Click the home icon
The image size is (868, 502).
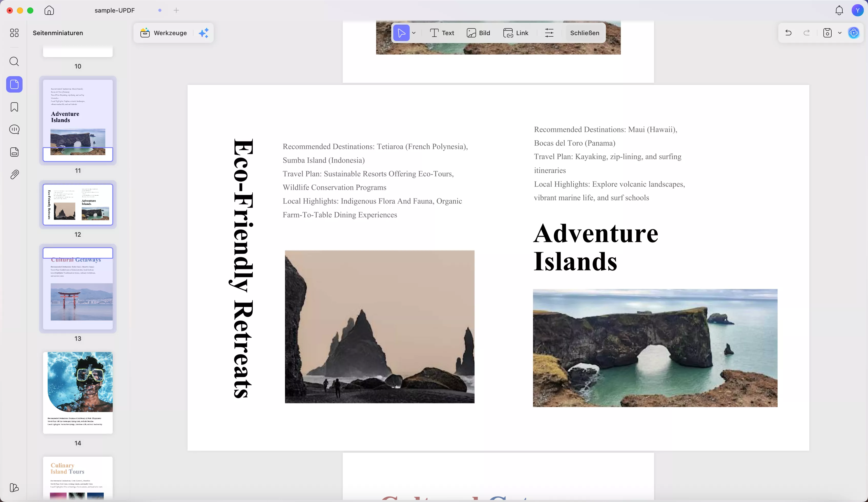[x=49, y=10]
